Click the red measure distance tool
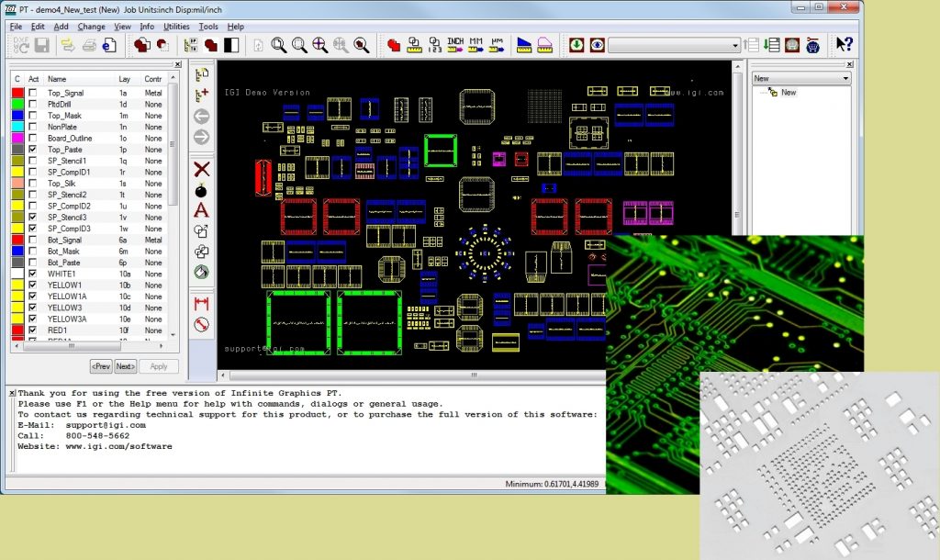Screen dimensions: 940x560 (x=202, y=304)
